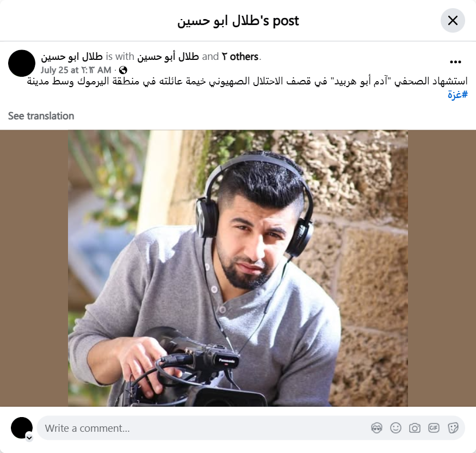The height and width of the screenshot is (453, 476).
Task: Open the post author's profile picture
Action: pos(22,63)
